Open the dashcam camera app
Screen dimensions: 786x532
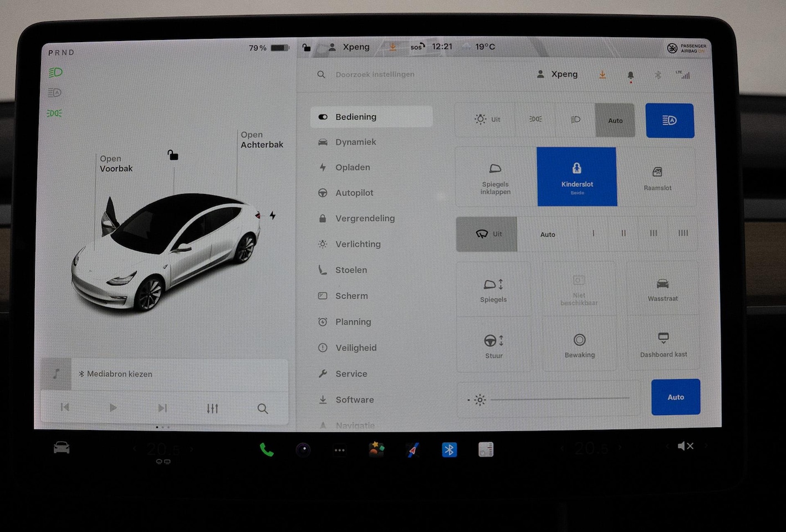point(303,450)
